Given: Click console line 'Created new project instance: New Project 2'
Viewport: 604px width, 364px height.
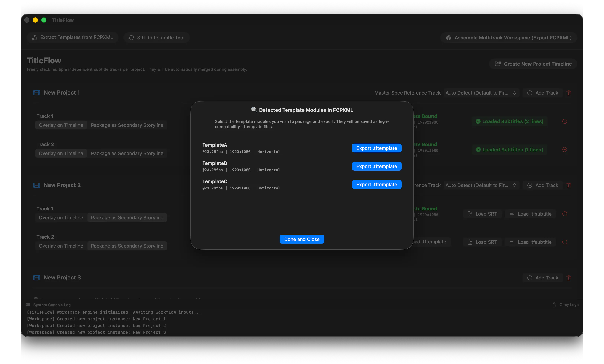Looking at the screenshot, I should pos(96,326).
